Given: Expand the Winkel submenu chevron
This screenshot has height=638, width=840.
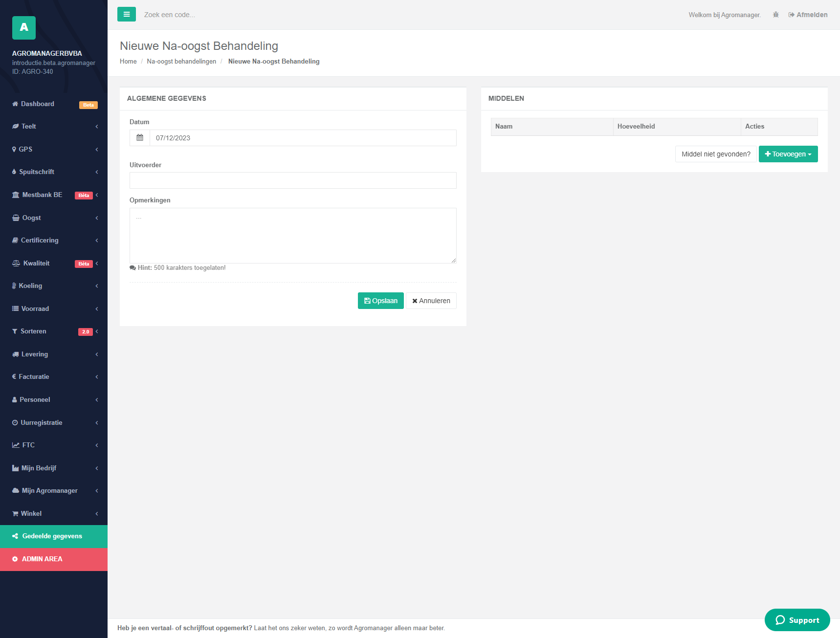Looking at the screenshot, I should click(97, 513).
